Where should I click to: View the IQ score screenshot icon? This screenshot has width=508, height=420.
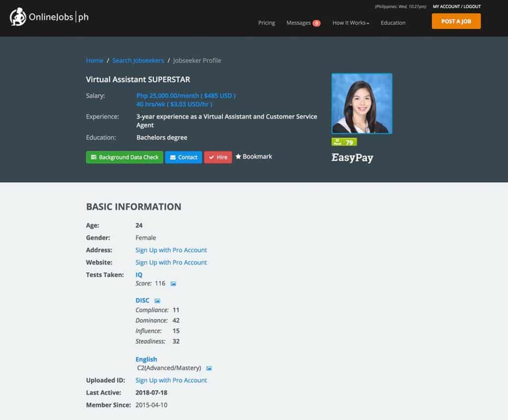click(173, 284)
